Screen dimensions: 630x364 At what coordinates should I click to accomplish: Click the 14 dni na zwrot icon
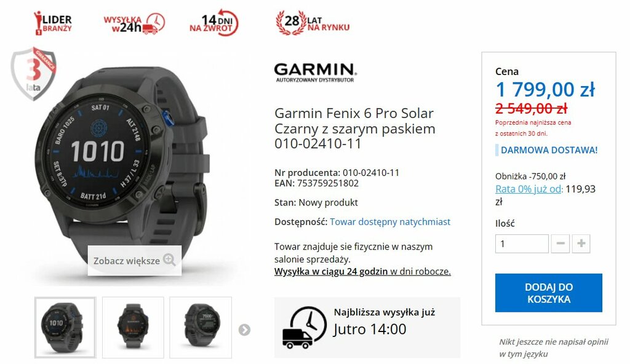pos(214,23)
